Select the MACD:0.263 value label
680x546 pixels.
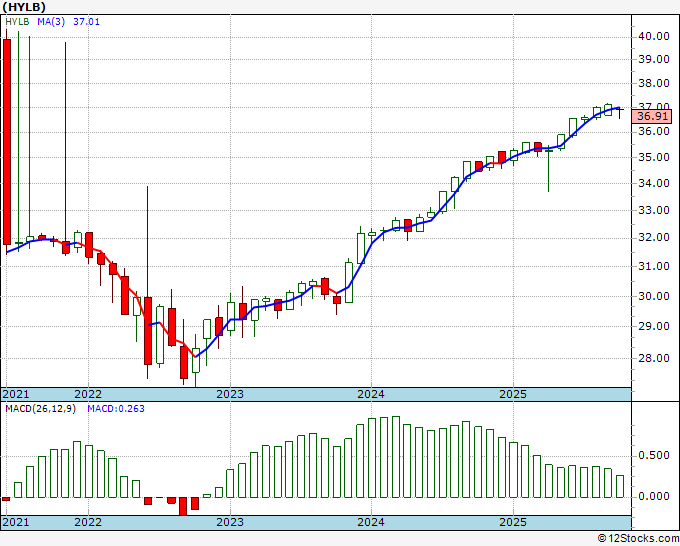point(116,409)
